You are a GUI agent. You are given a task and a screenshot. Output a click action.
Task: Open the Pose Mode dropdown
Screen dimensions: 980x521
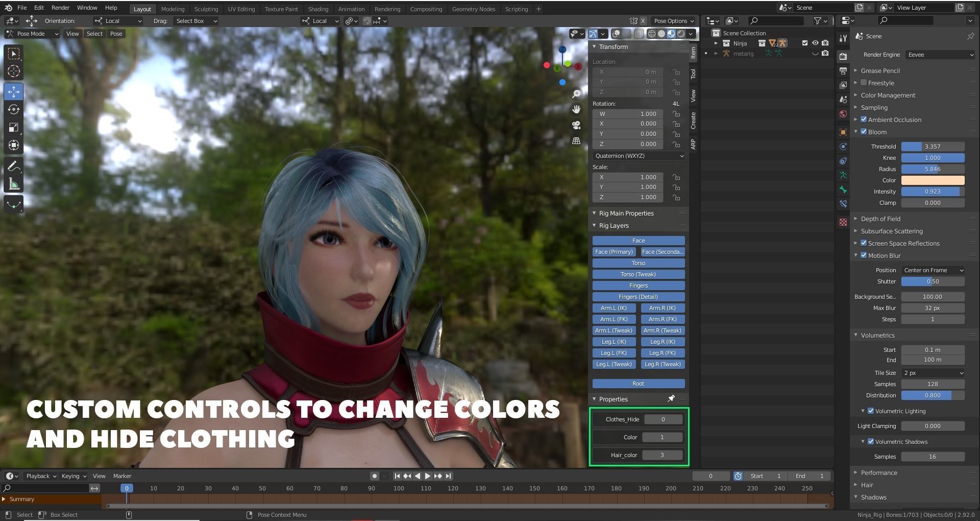coord(32,34)
